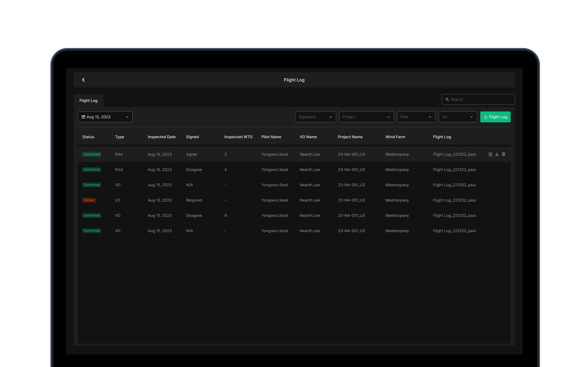Click the green Flight Log upload button
Image resolution: width=588 pixels, height=367 pixels.
[x=495, y=117]
